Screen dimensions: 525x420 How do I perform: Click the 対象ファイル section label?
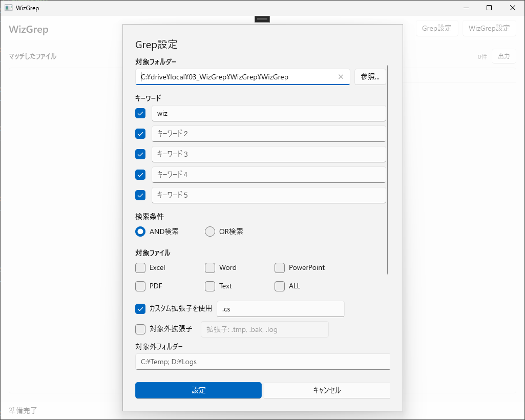[x=153, y=253]
